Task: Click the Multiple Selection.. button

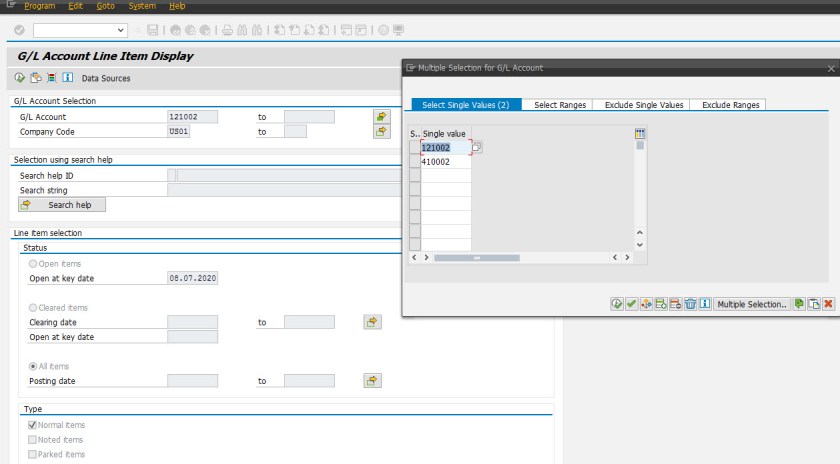Action: click(752, 304)
